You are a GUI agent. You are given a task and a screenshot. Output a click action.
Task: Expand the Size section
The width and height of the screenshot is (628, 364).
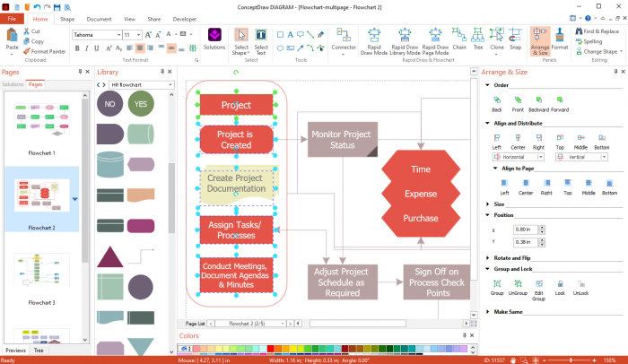[487, 204]
